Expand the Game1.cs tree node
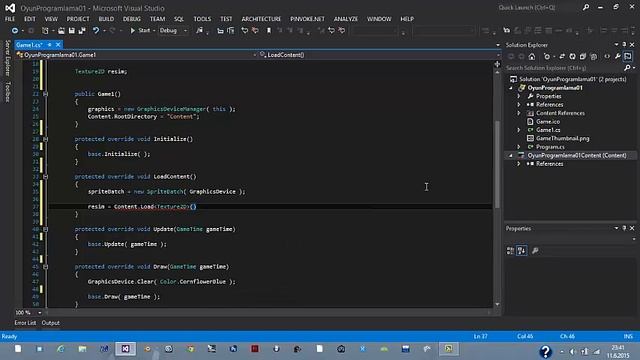The image size is (640, 360). [519, 130]
